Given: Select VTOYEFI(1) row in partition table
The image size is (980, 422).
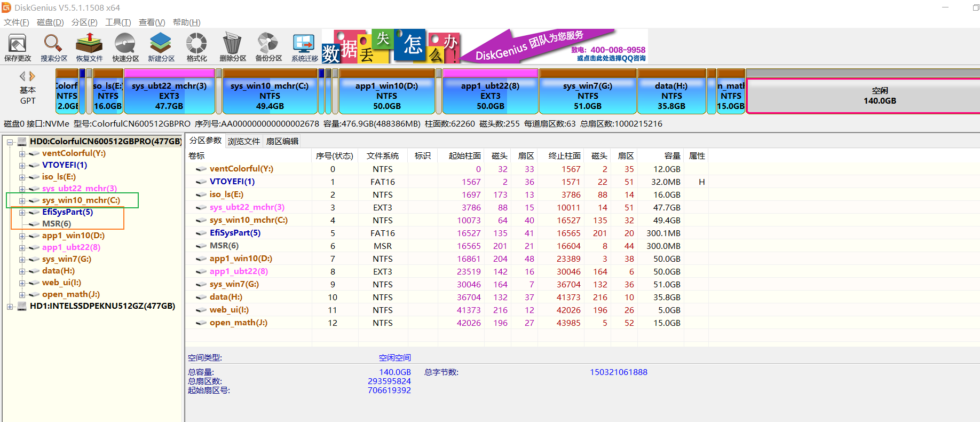Looking at the screenshot, I should click(x=447, y=182).
